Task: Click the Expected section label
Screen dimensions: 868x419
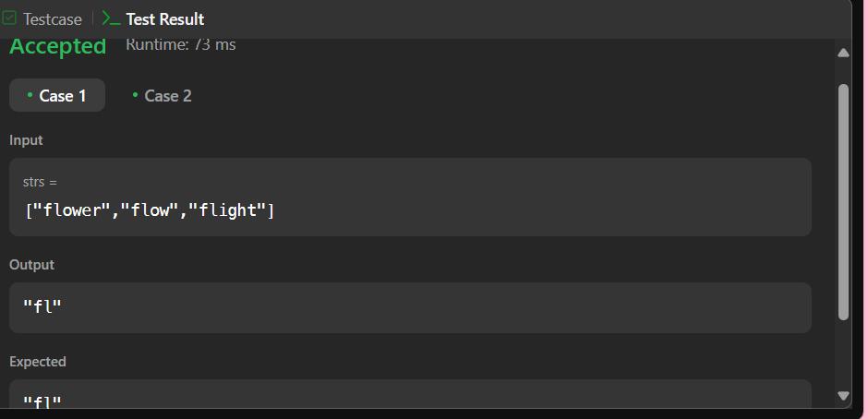Action: [x=38, y=362]
